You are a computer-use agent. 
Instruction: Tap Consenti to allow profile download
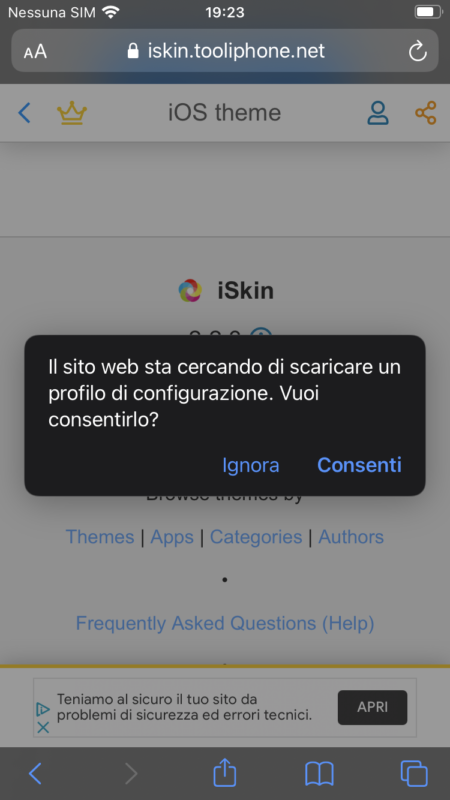pos(359,465)
